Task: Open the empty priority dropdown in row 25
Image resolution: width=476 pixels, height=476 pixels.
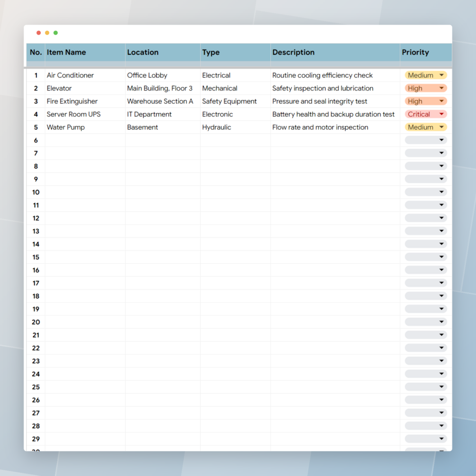Action: pyautogui.click(x=426, y=387)
